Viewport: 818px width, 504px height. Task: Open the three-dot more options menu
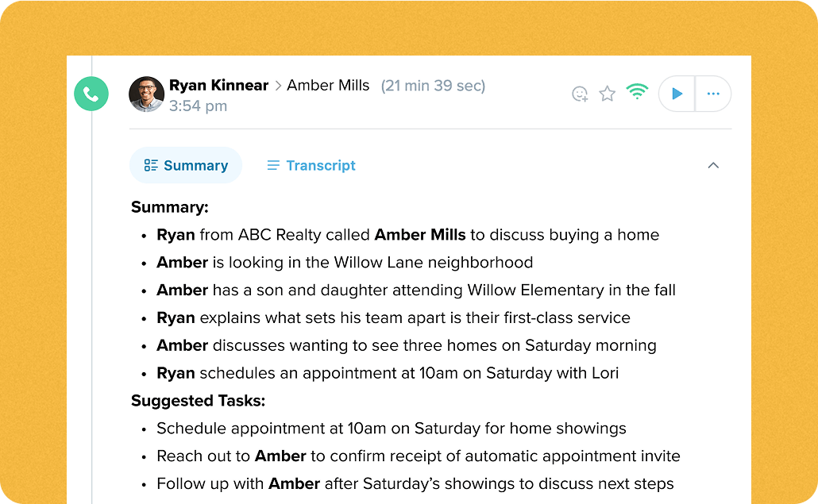click(x=713, y=94)
